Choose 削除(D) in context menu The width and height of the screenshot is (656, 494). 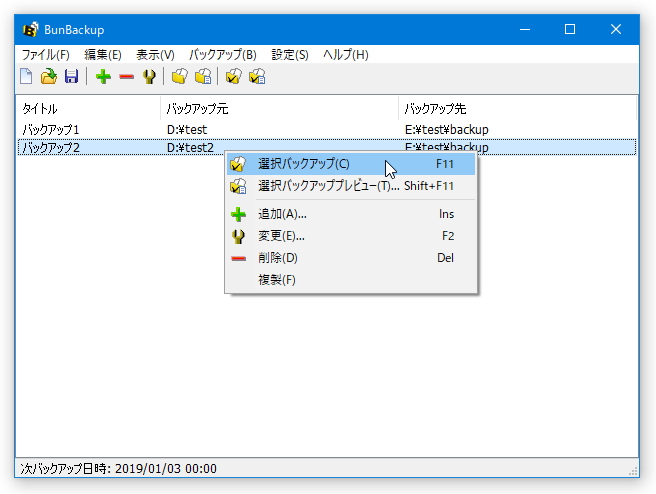tap(351, 258)
